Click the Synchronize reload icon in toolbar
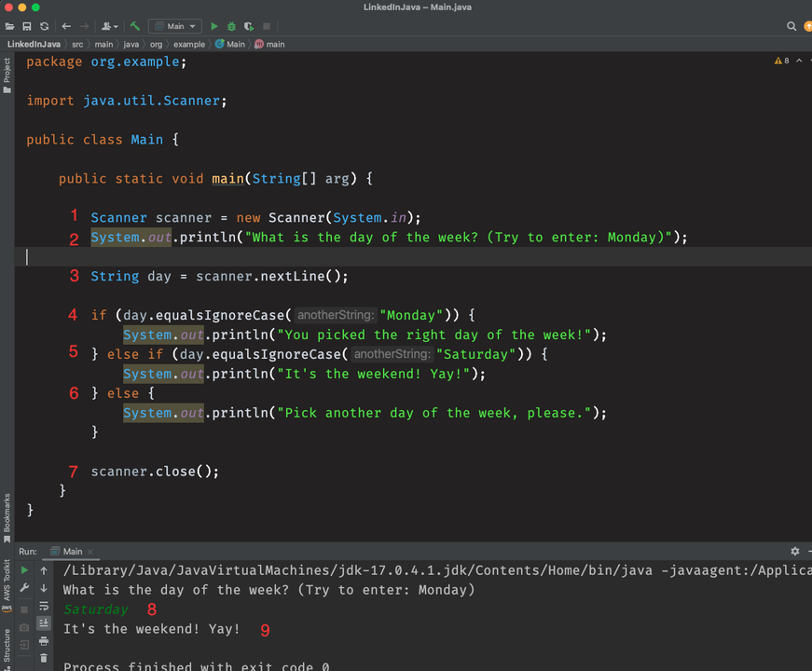This screenshot has height=671, width=812. [44, 26]
